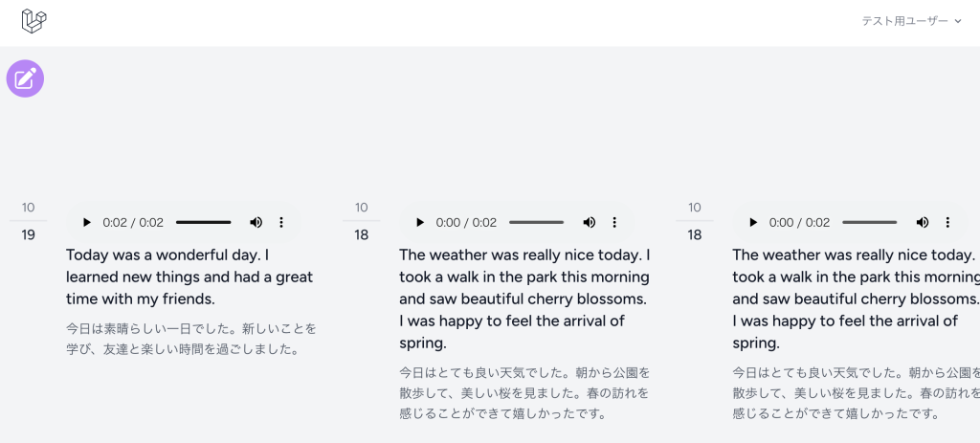This screenshot has height=443, width=980.
Task: Seek on the rightmost entry's audio progress bar
Action: 869,222
